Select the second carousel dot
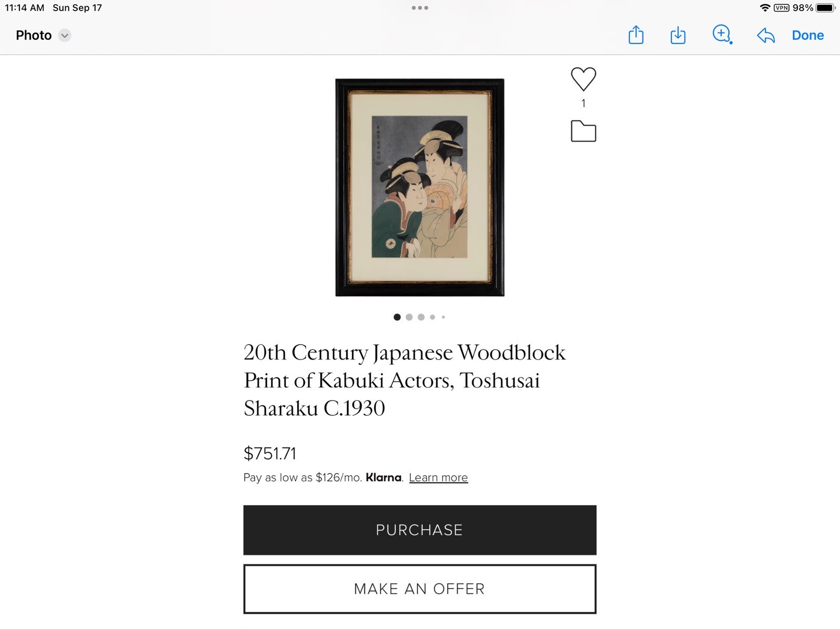Screen dimensions: 840x630 pos(409,317)
